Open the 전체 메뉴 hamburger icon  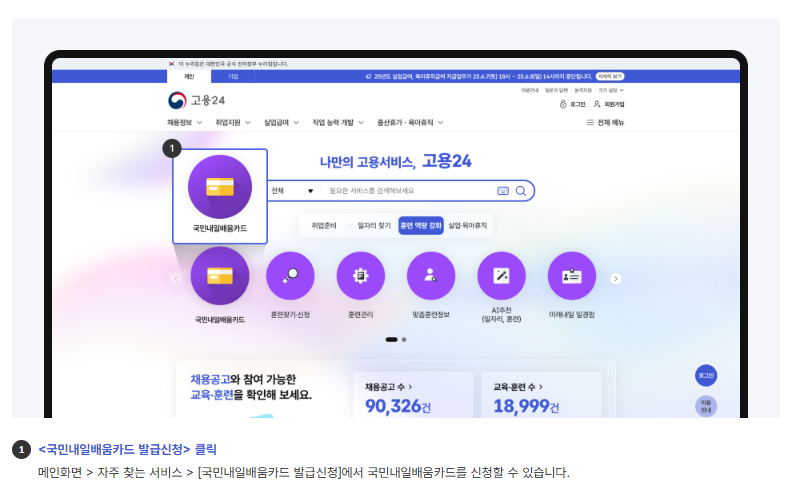[x=590, y=122]
